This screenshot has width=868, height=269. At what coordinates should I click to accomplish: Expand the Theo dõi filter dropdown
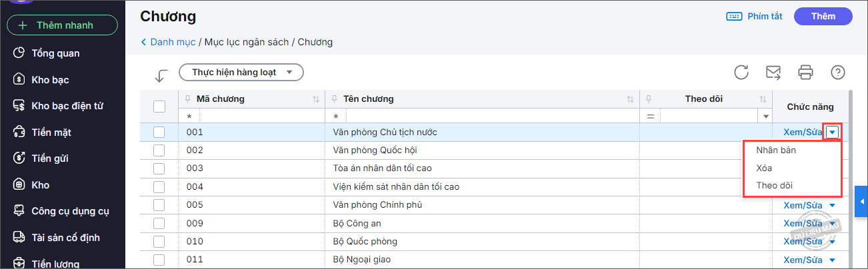coord(765,117)
